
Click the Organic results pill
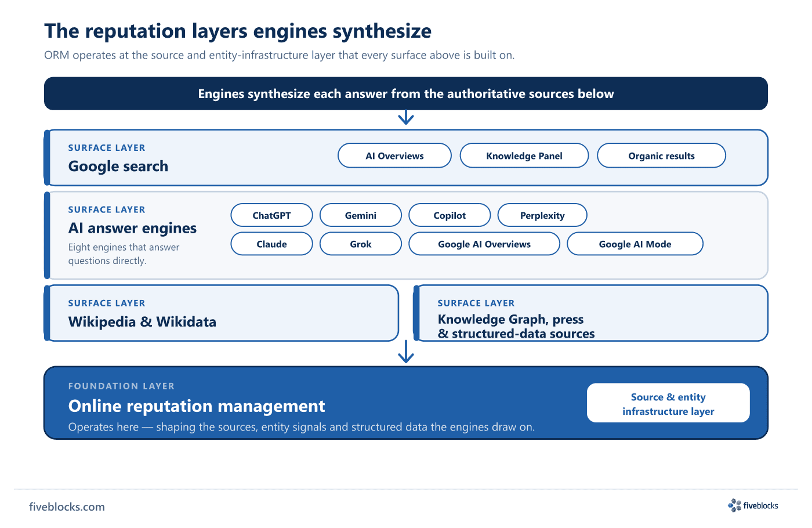661,155
